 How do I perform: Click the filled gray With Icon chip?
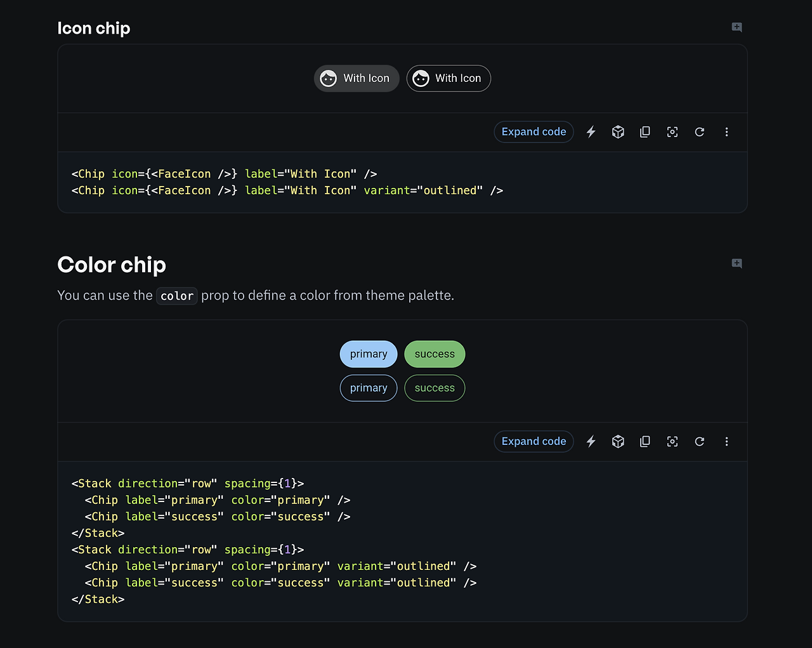pos(357,79)
